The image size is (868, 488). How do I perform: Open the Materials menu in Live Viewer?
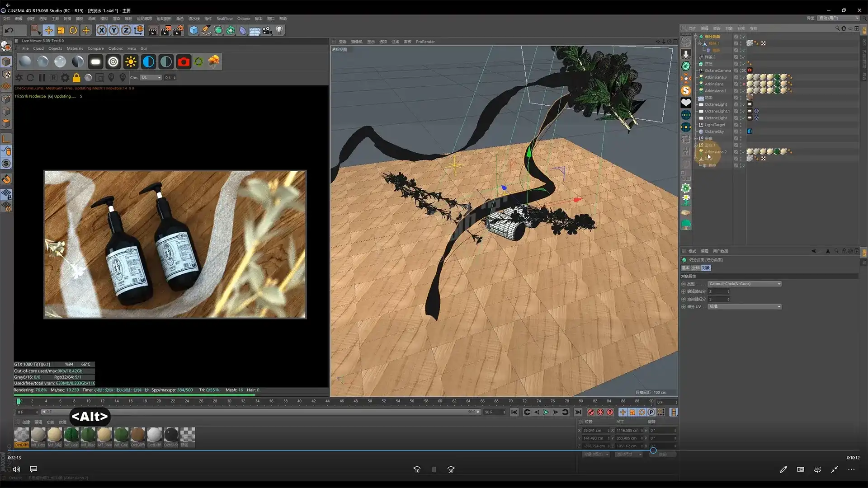tap(75, 48)
